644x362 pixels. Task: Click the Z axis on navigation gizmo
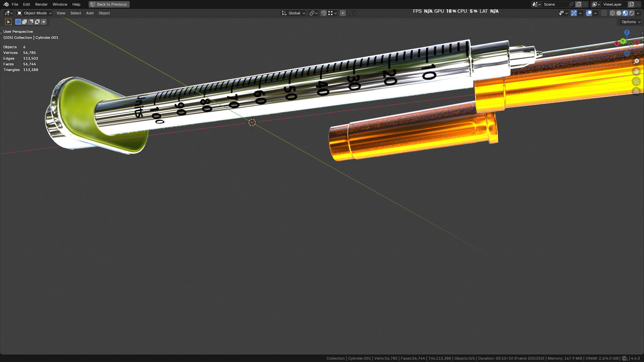627,32
